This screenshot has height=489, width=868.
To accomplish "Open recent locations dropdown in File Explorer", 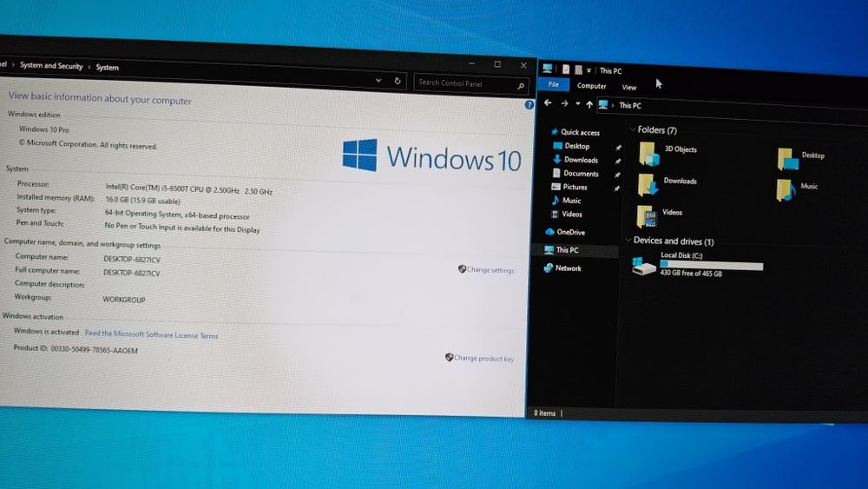I will (x=577, y=103).
